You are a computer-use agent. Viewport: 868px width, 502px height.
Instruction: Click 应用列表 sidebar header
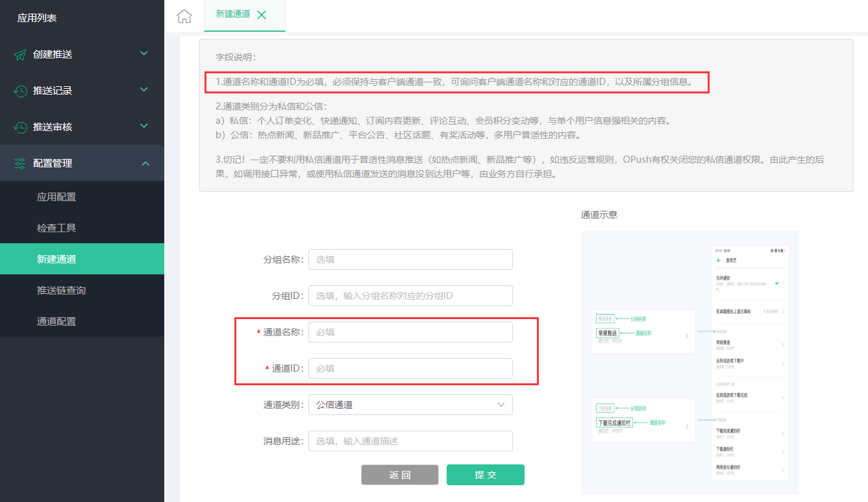click(37, 18)
